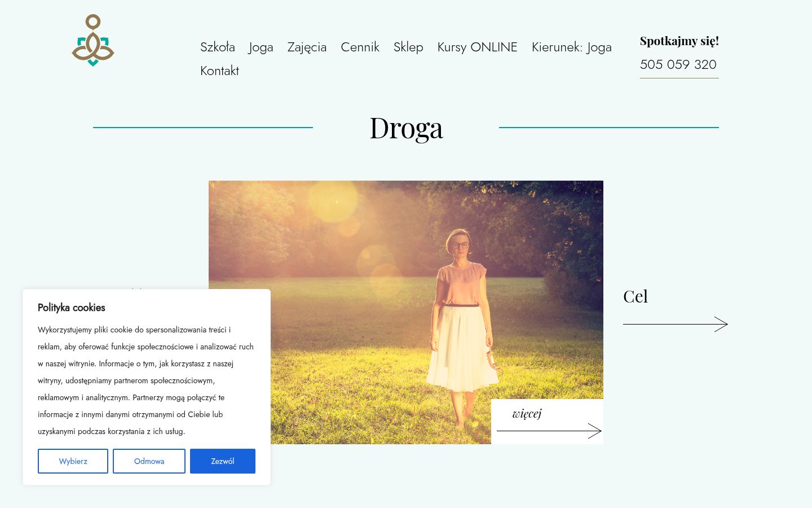Click the 'Polityka cookies' title
The width and height of the screenshot is (812, 508).
click(x=72, y=308)
